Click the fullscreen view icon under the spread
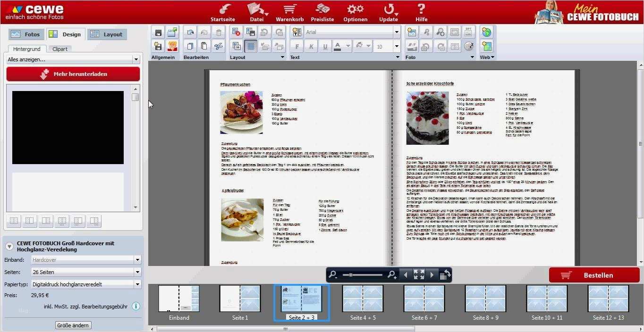644x332 pixels. pyautogui.click(x=419, y=274)
